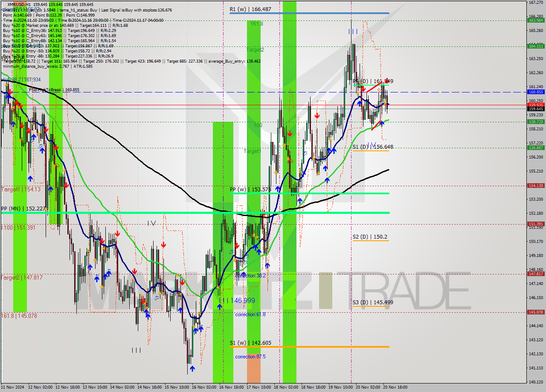The height and width of the screenshot is (392, 546).
Task: Select the green 156.867 price tag on the axis
Action: pos(536,147)
